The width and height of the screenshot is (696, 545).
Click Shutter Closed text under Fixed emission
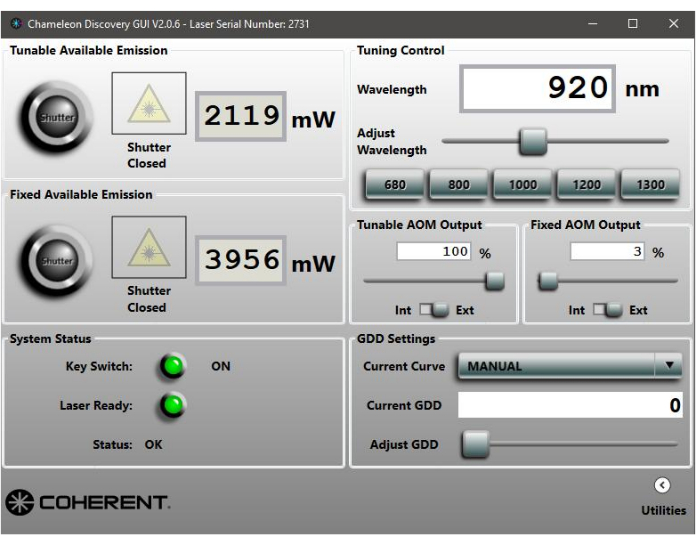coord(149,299)
